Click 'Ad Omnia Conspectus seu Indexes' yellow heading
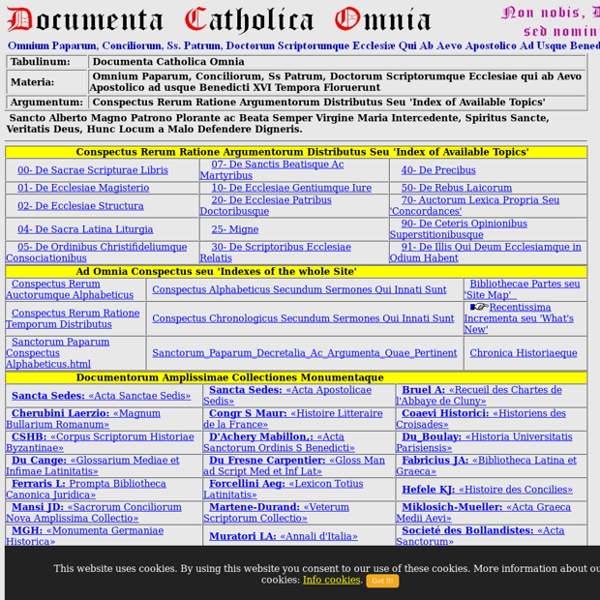 tap(296, 271)
